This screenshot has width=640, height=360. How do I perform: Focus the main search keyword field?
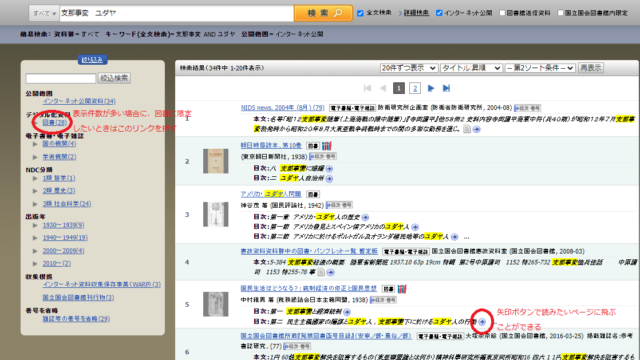(176, 13)
